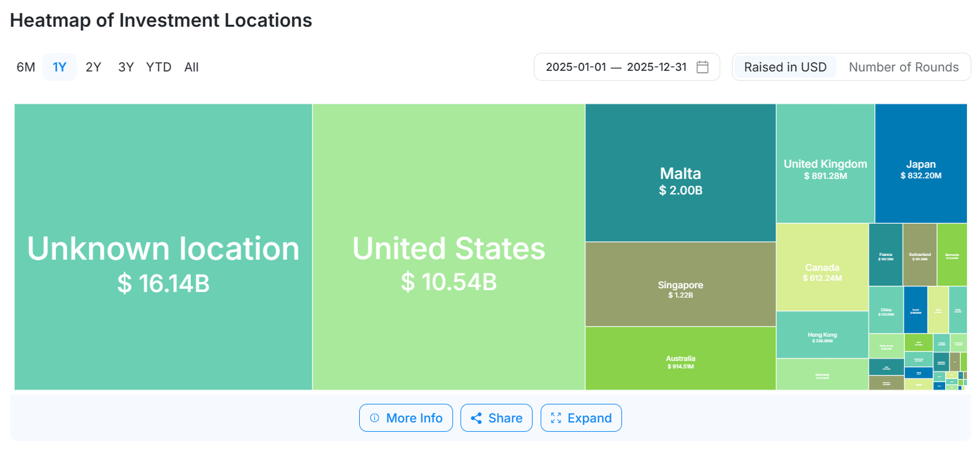
Task: Click the More Info circle icon
Action: click(375, 418)
